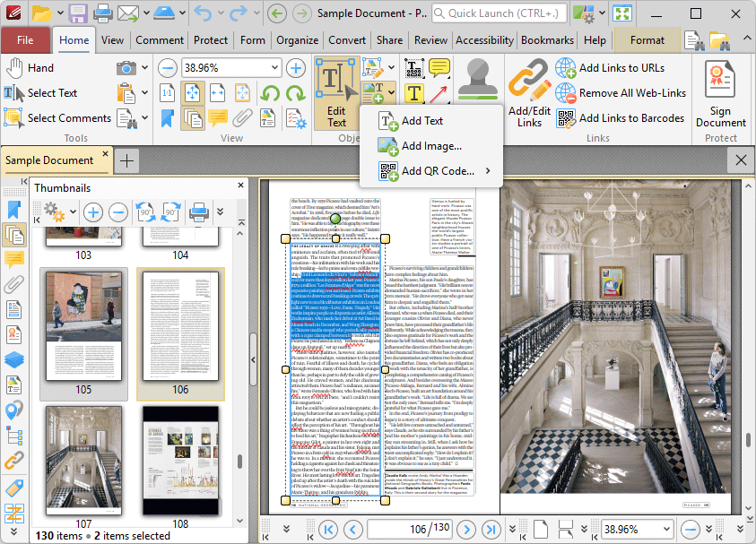This screenshot has width=756, height=544.
Task: Toggle Actual Size 1:1 view
Action: pyautogui.click(x=168, y=93)
